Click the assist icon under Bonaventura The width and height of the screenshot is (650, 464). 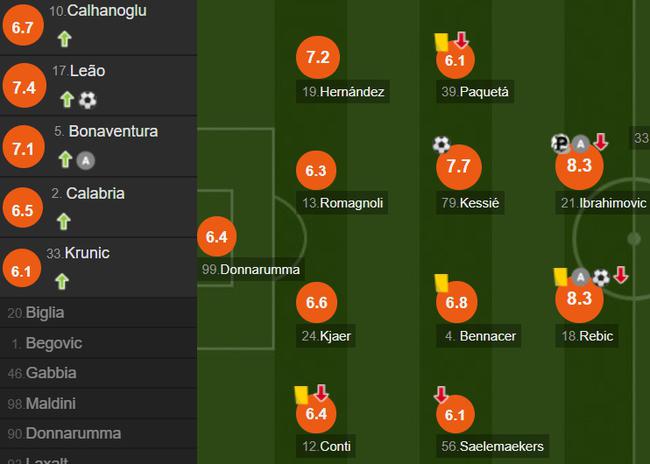pyautogui.click(x=86, y=160)
